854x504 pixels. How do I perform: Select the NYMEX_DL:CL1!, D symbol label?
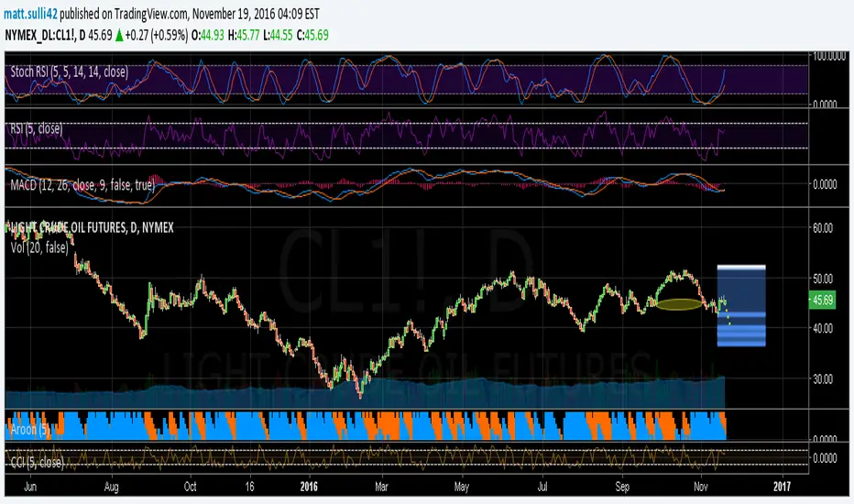coord(45,36)
